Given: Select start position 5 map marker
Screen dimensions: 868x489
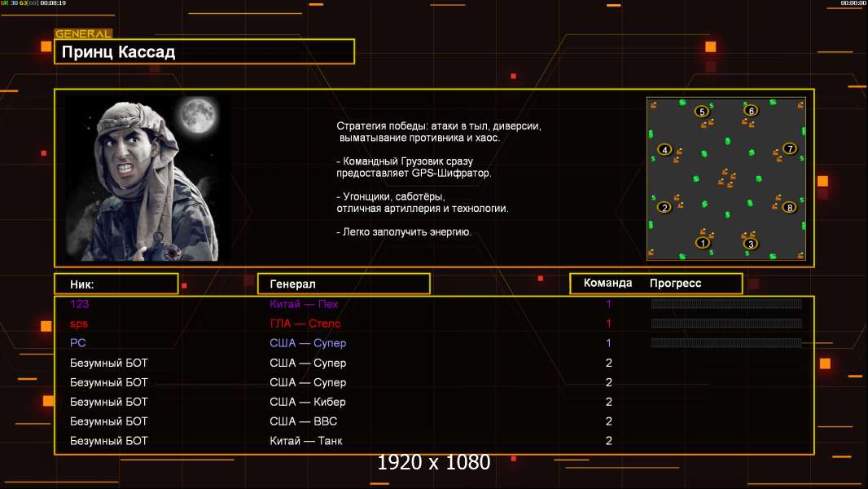Looking at the screenshot, I should (x=702, y=112).
